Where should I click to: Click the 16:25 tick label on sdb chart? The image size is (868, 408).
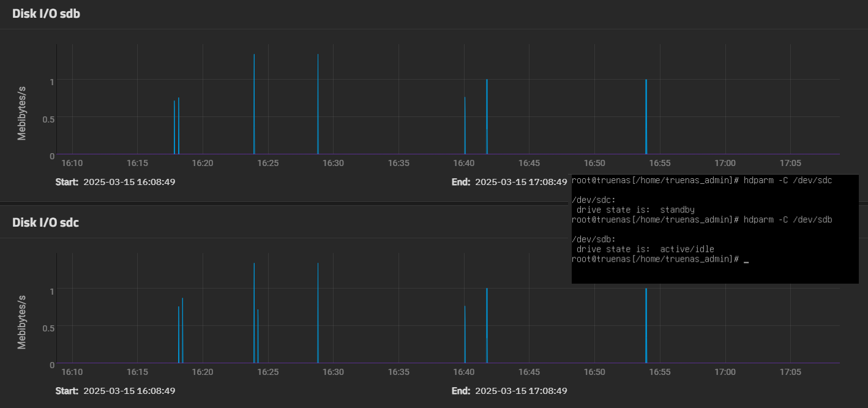268,164
